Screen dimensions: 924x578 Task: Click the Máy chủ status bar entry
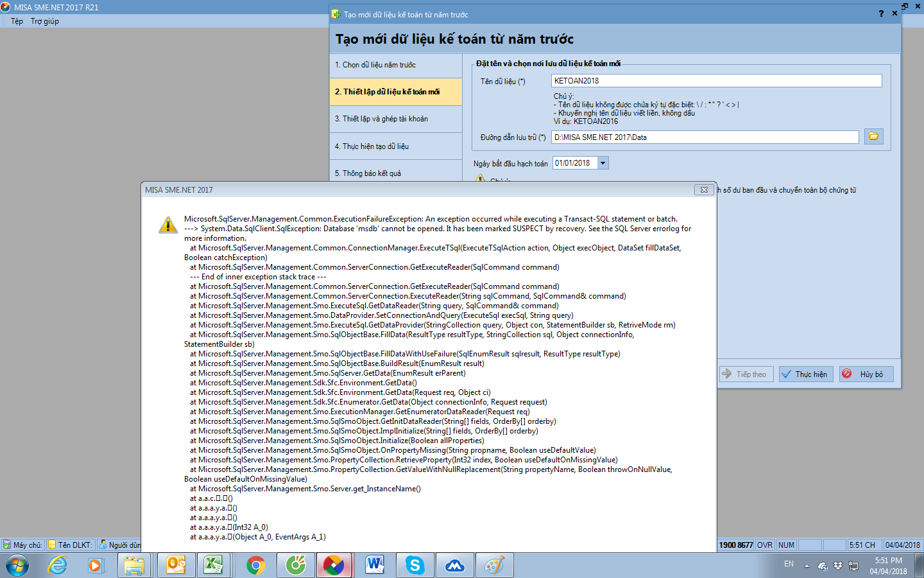point(22,545)
